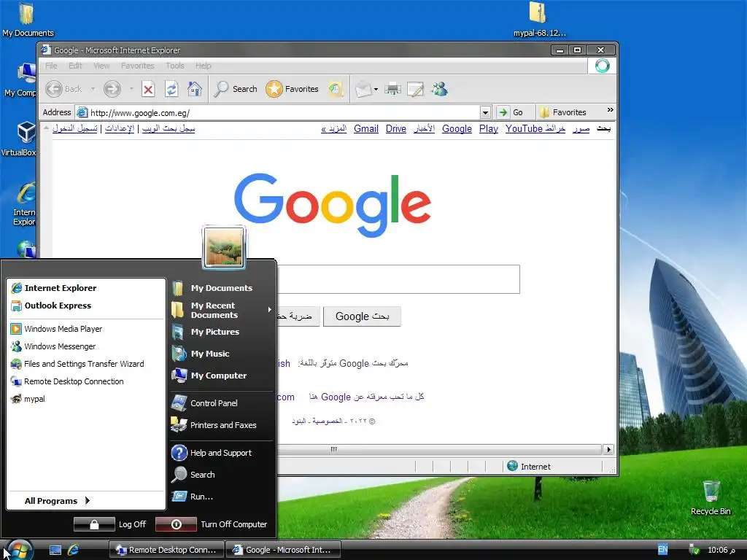Open the Help menu
Screen dimensions: 747x560
204,66
